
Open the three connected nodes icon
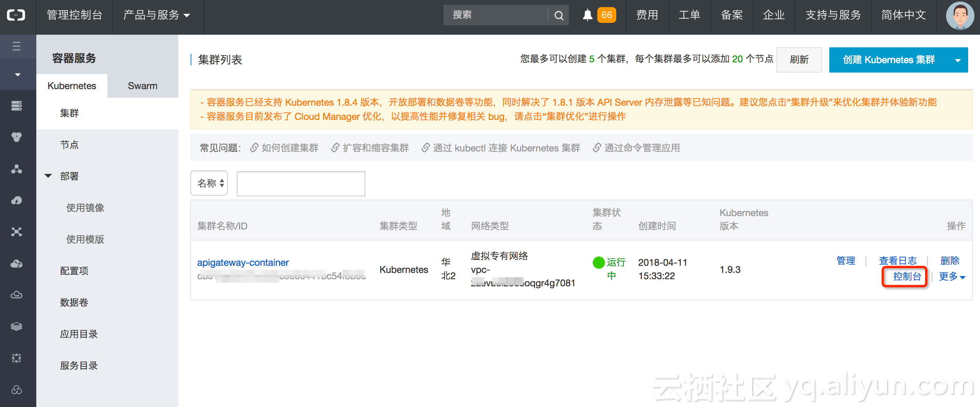point(17,169)
